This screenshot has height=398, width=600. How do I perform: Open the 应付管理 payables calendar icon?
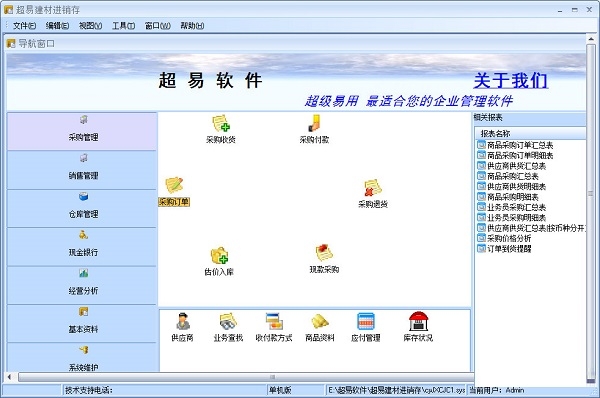366,321
